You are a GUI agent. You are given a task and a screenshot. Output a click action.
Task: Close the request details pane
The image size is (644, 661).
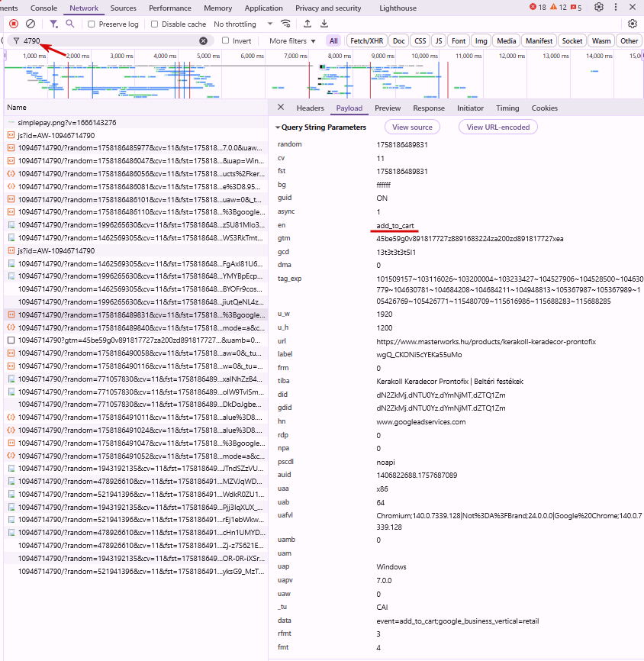point(281,108)
